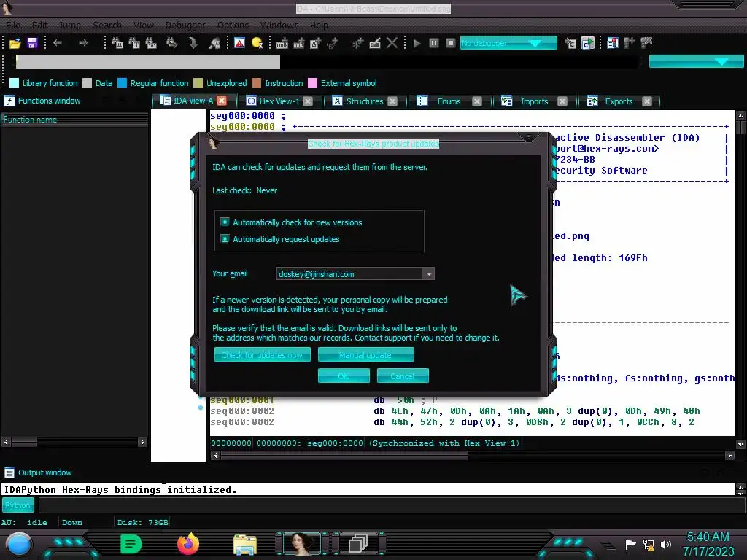Image resolution: width=747 pixels, height=560 pixels.
Task: Start the process with the play icon
Action: tap(417, 43)
